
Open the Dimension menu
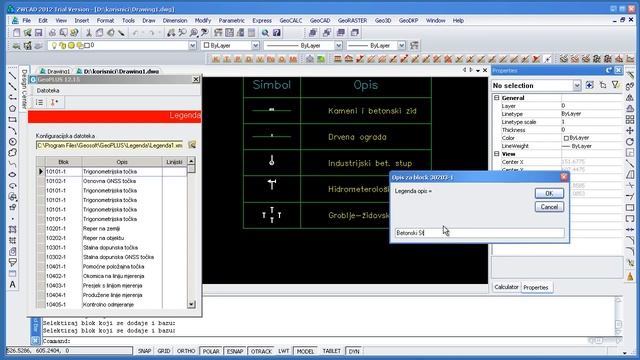click(175, 20)
